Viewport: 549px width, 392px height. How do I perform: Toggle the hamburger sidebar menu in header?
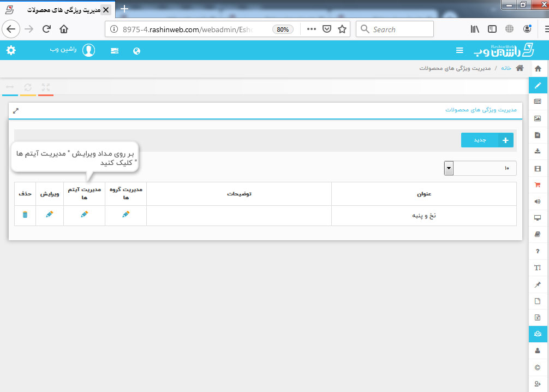tap(460, 50)
